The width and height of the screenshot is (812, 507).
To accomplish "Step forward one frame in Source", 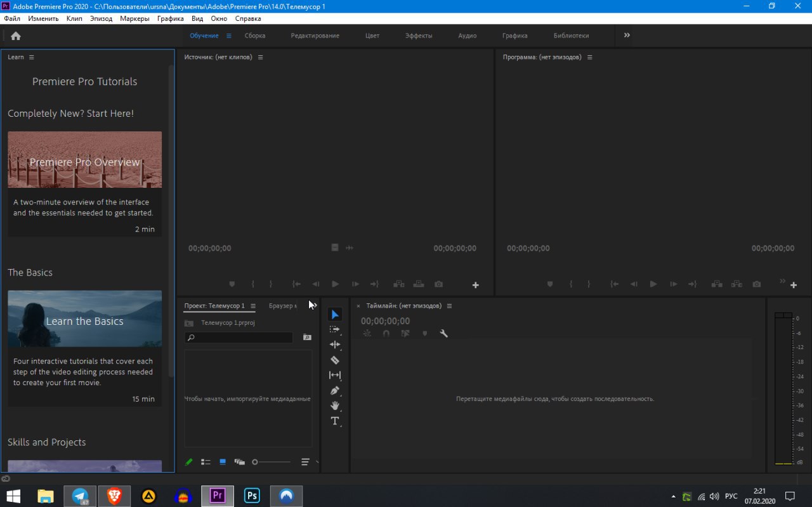I will tap(355, 284).
